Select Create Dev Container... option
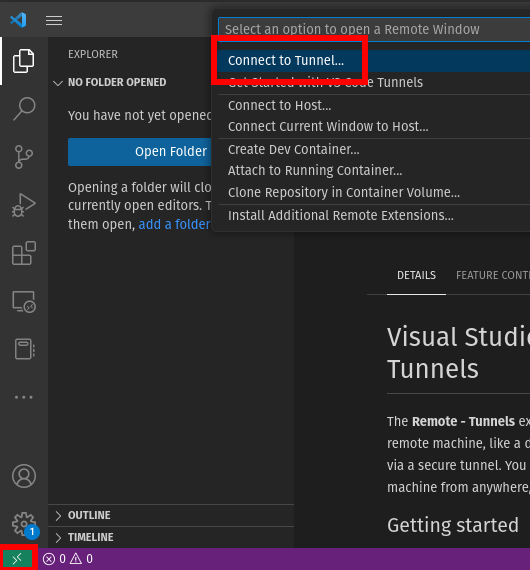 pos(374,149)
